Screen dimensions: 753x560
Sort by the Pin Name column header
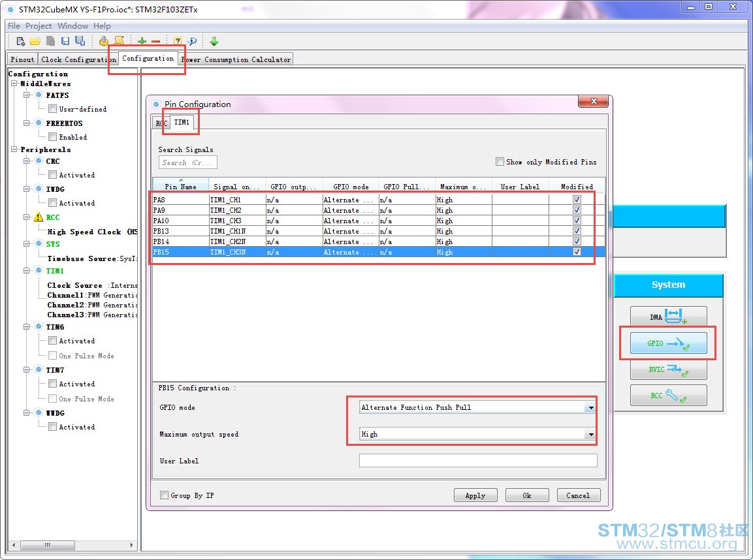(180, 186)
